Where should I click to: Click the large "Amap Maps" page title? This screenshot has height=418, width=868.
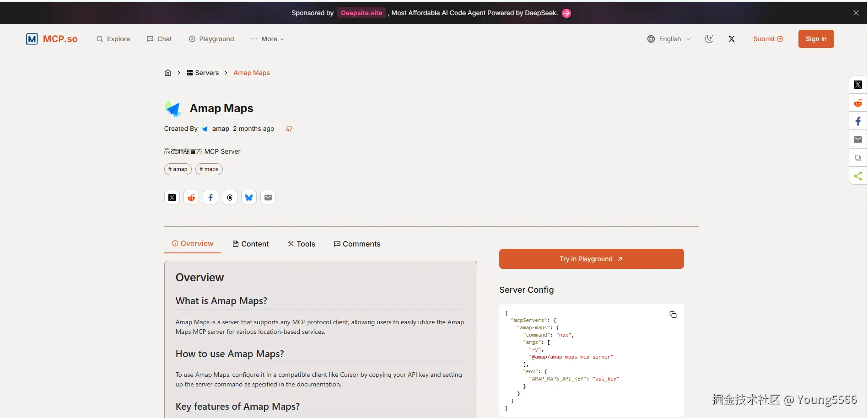point(221,108)
